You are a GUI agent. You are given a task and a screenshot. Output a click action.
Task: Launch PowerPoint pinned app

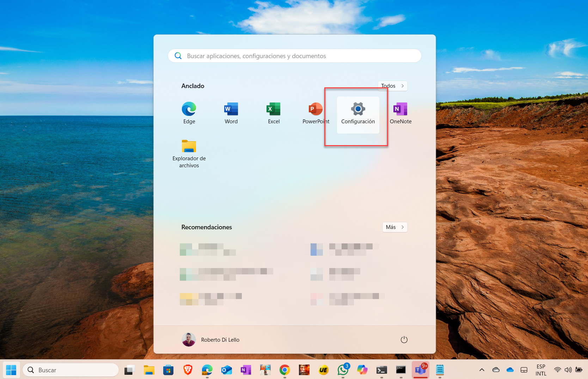tap(316, 113)
